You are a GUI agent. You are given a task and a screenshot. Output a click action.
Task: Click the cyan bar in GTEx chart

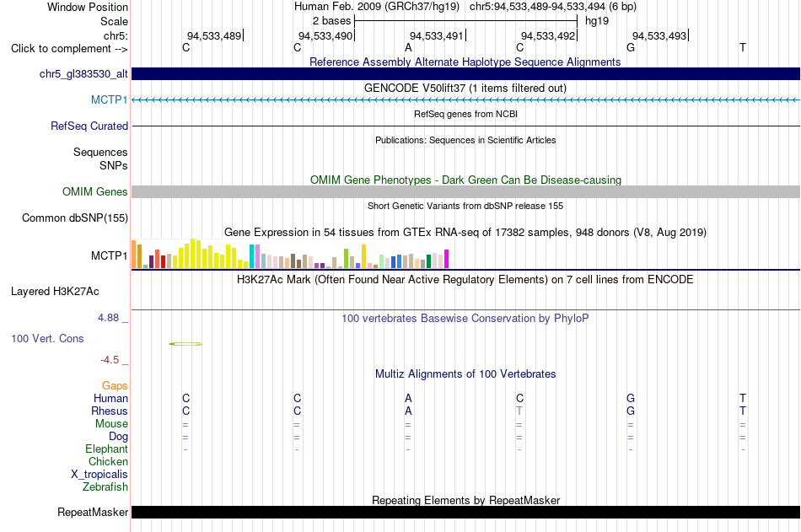point(251,256)
